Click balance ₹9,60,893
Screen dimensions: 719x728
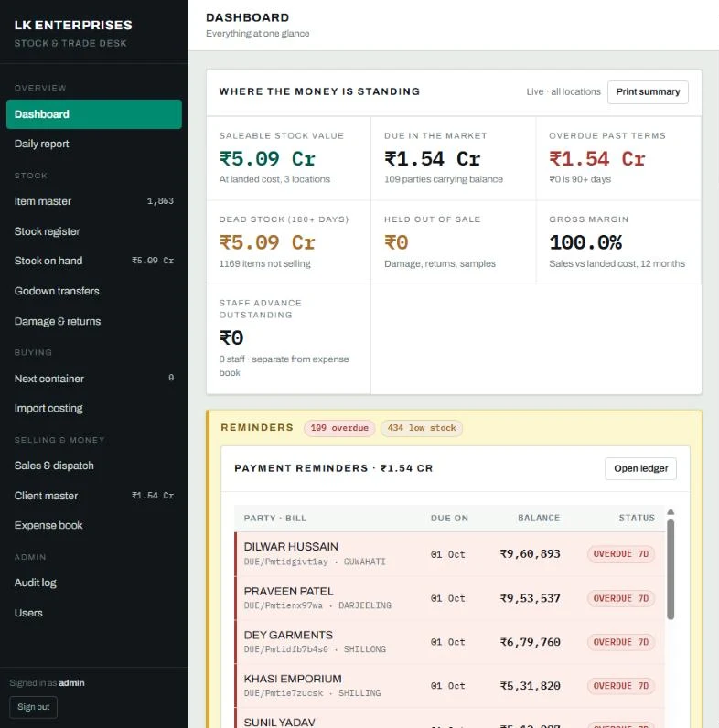(x=530, y=554)
